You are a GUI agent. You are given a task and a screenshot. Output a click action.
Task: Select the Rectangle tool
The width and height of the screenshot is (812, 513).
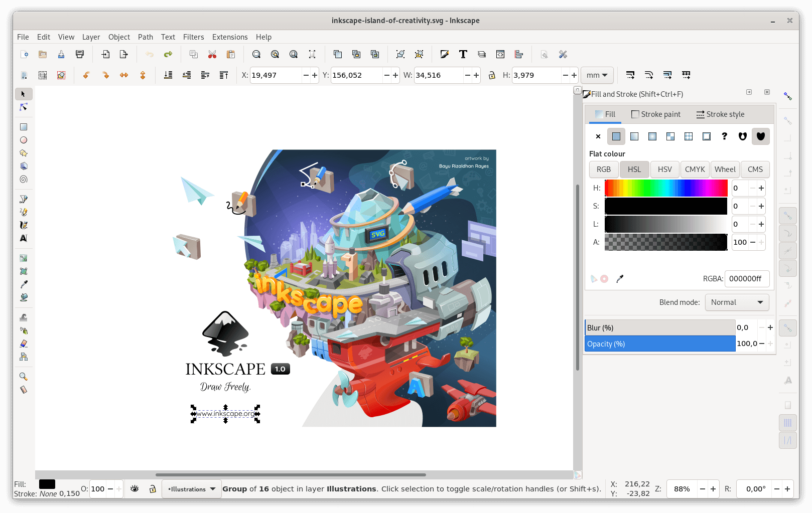coord(23,127)
